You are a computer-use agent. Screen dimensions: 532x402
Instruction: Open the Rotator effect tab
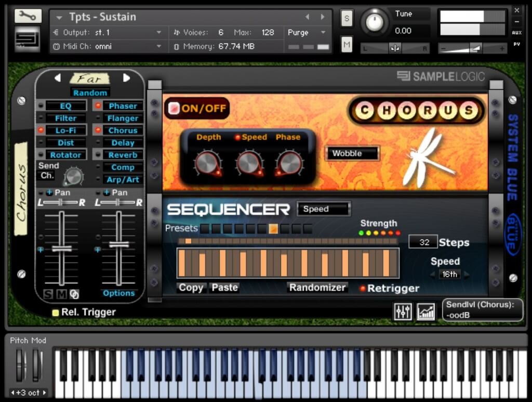point(66,155)
